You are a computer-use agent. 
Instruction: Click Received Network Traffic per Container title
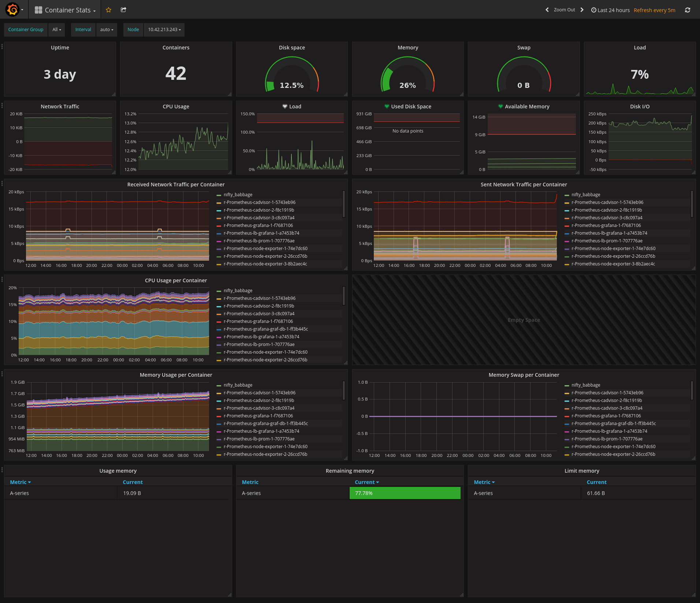[176, 185]
